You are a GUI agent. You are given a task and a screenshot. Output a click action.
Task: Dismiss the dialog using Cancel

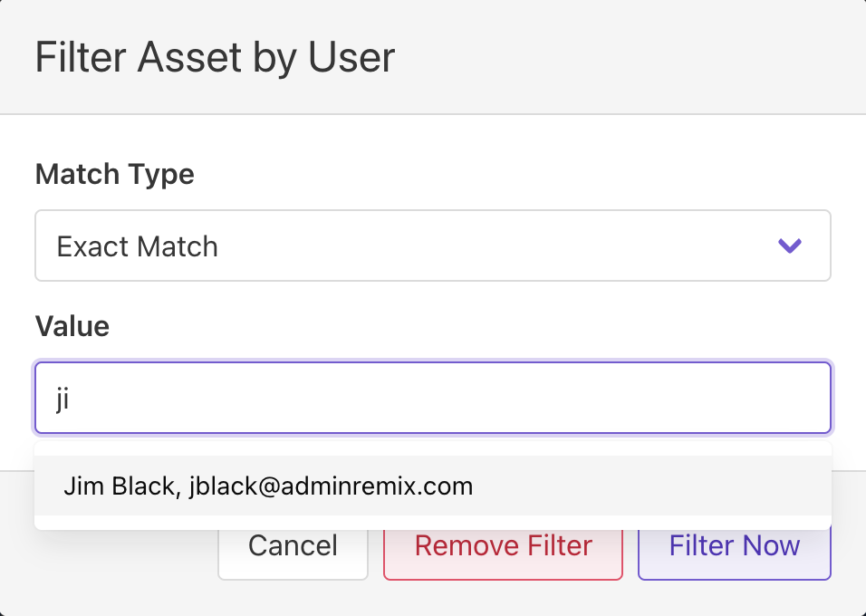293,546
